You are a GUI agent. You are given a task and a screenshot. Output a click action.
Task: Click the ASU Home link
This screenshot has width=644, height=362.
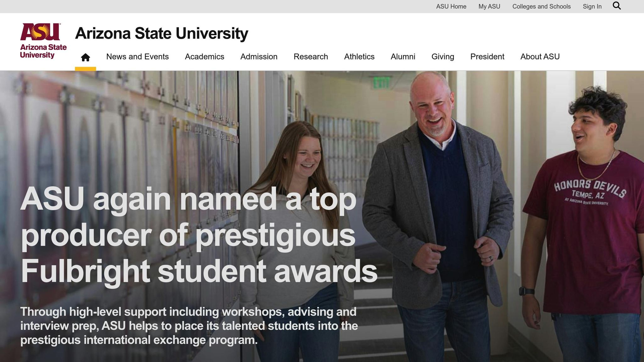point(451,6)
